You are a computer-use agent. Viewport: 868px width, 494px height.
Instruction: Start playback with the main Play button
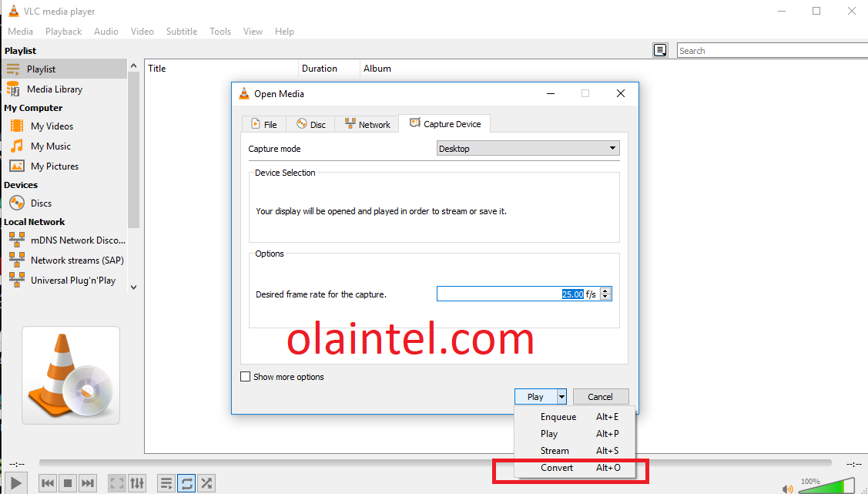click(16, 483)
